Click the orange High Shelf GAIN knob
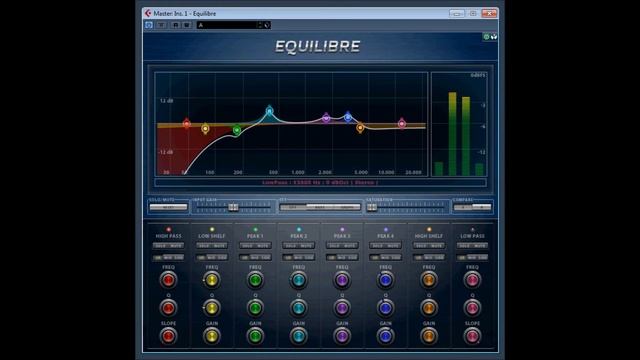The width and height of the screenshot is (640, 360). coord(429,336)
